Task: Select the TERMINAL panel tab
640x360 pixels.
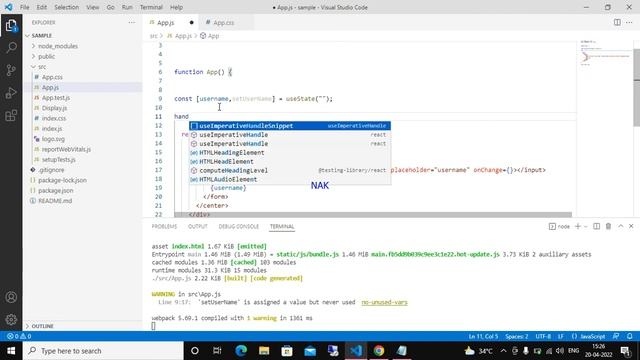Action: (x=282, y=227)
